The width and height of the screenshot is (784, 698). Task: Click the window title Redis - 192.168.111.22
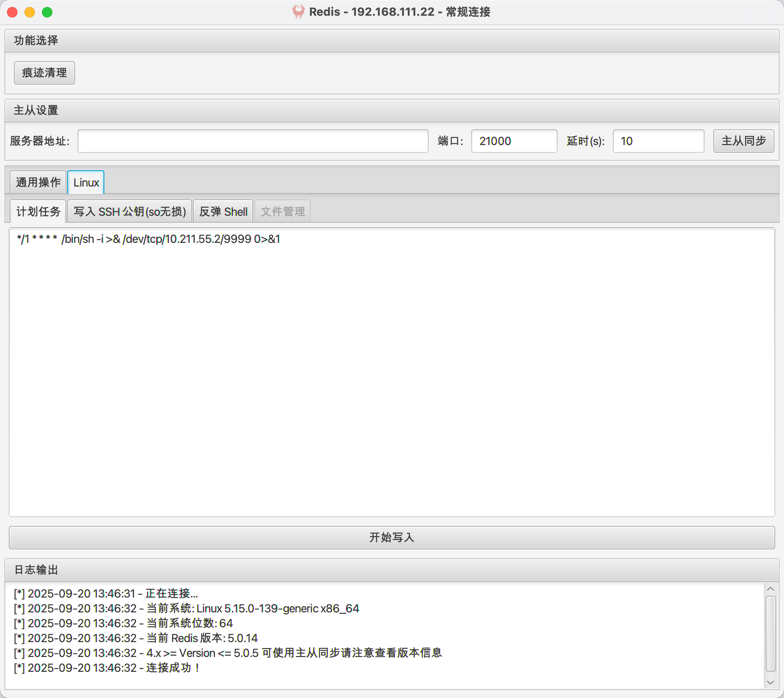point(400,12)
